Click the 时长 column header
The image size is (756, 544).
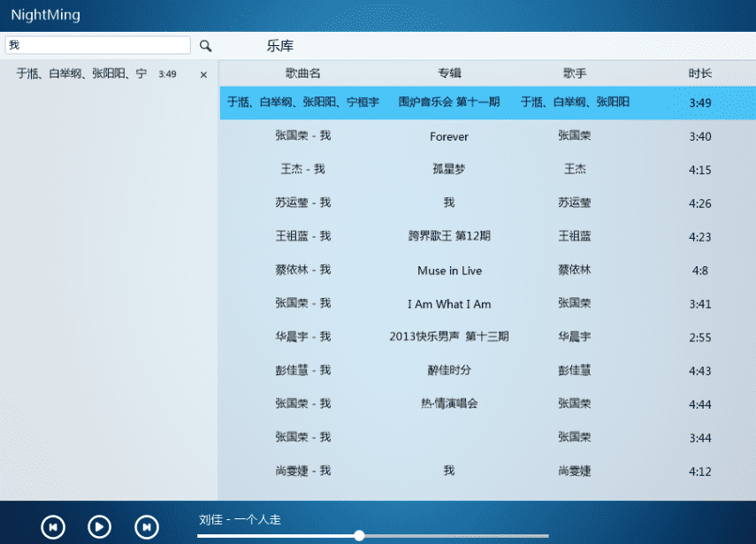click(x=699, y=73)
